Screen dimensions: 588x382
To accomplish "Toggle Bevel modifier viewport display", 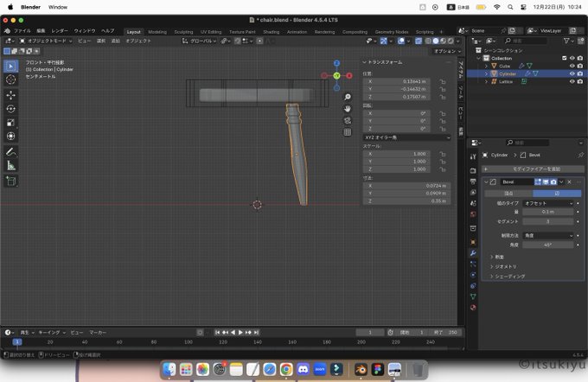I will pos(546,181).
